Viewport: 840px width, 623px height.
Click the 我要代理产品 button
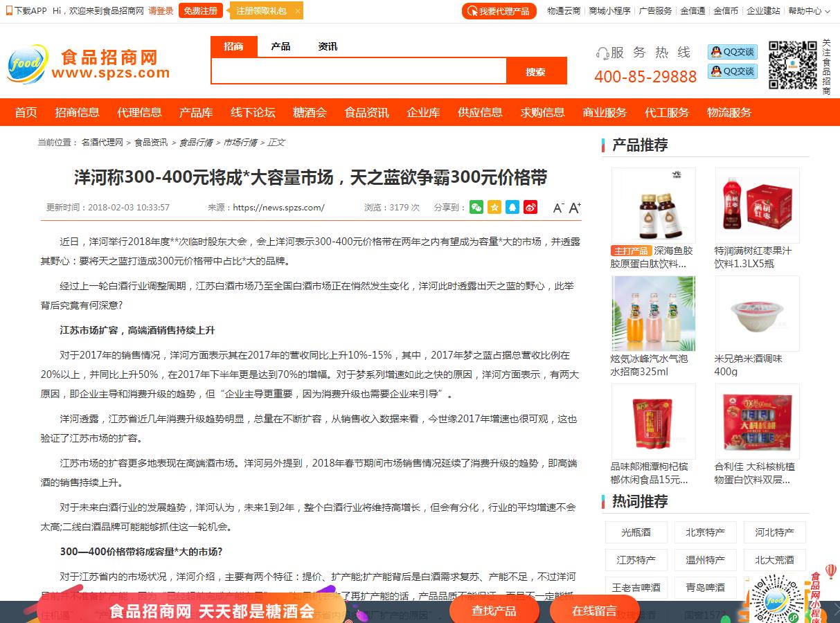(x=499, y=11)
